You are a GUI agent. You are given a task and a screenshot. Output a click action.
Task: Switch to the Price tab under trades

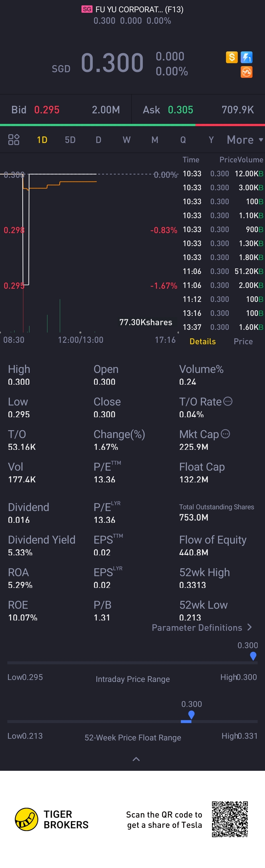243,341
